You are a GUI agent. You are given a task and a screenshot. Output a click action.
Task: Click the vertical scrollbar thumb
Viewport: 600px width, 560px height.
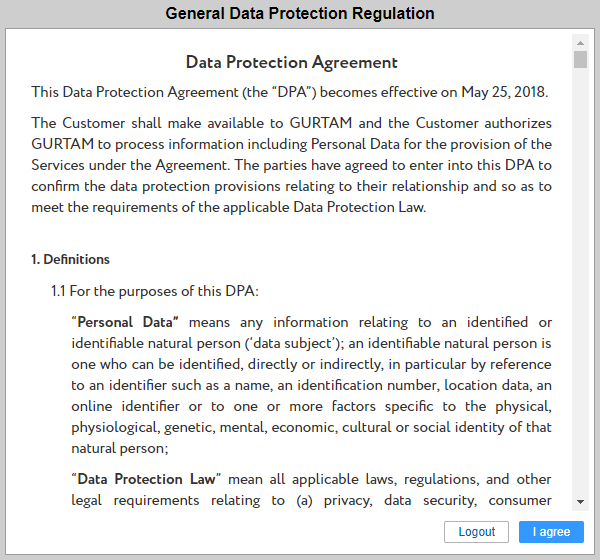click(x=580, y=60)
